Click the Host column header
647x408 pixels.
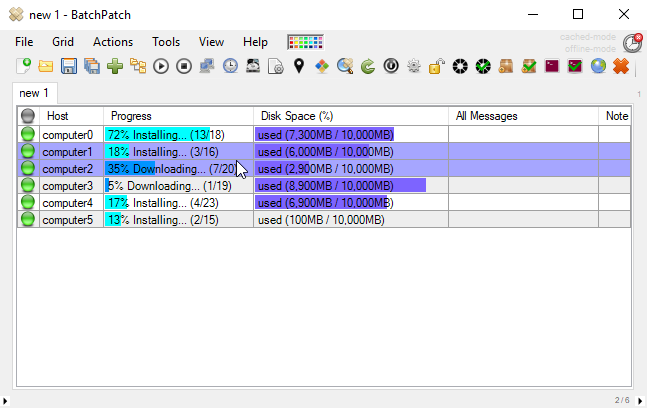(x=71, y=116)
